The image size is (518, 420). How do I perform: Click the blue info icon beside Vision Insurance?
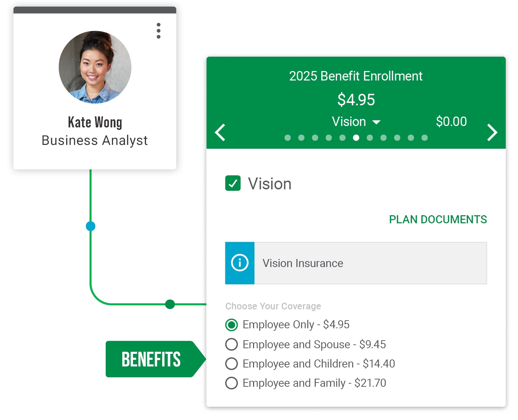[240, 263]
